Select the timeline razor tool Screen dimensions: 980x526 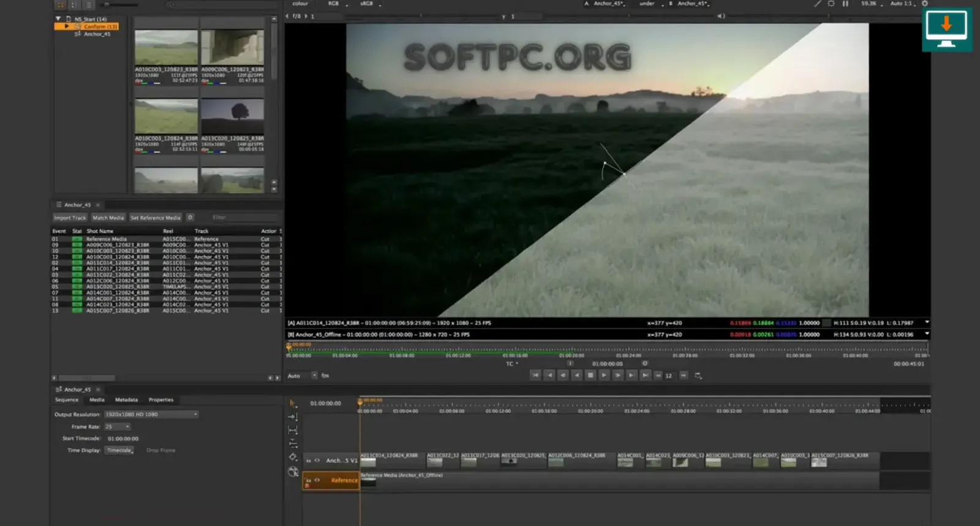click(293, 457)
